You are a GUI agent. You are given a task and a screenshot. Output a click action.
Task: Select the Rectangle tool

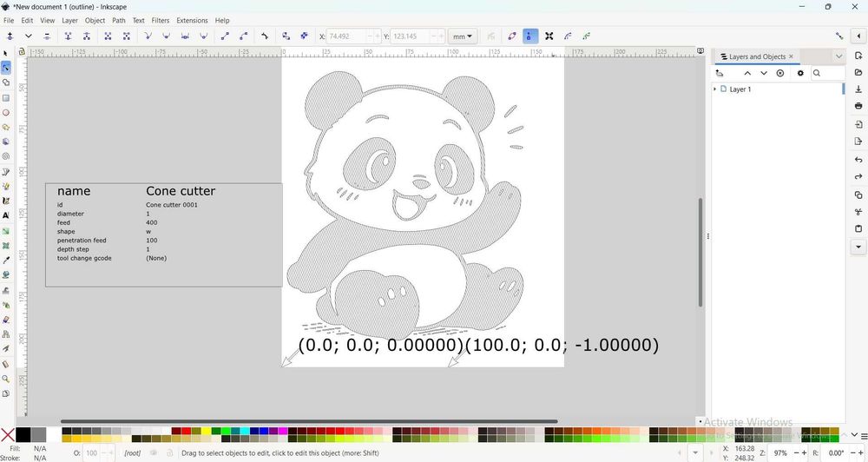5,98
